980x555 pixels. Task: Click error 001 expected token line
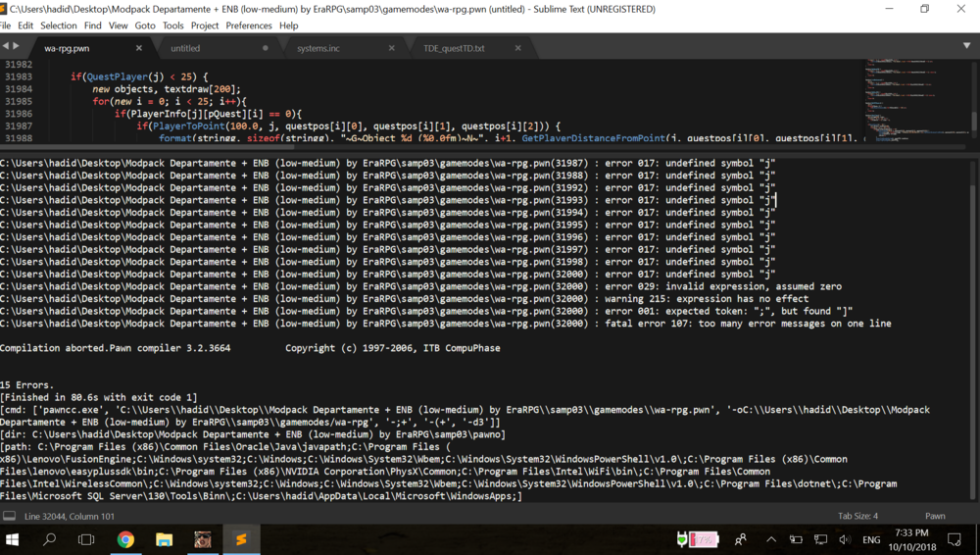coord(426,311)
